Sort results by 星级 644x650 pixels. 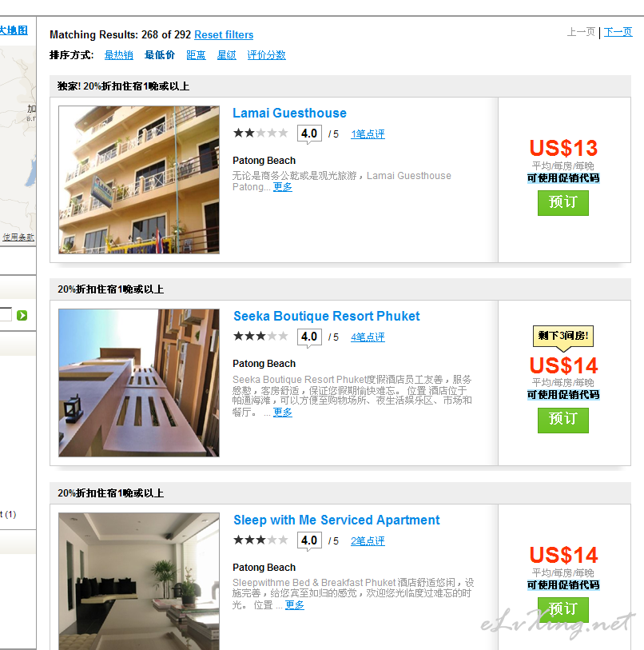pyautogui.click(x=227, y=55)
